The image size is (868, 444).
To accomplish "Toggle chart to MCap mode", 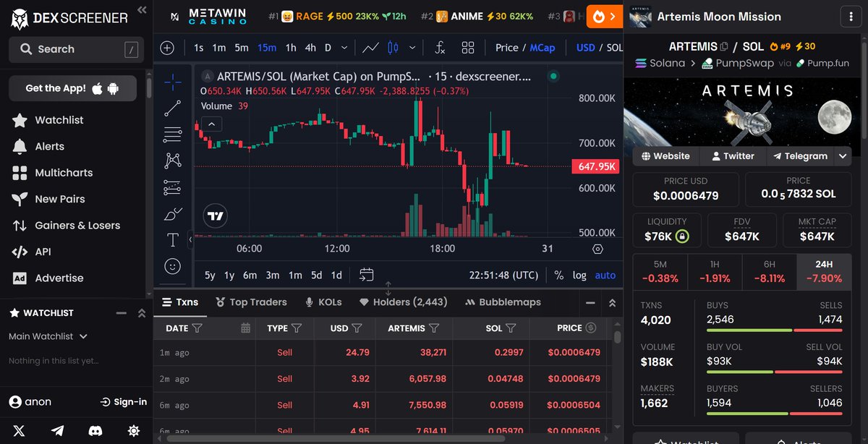I will pyautogui.click(x=542, y=48).
